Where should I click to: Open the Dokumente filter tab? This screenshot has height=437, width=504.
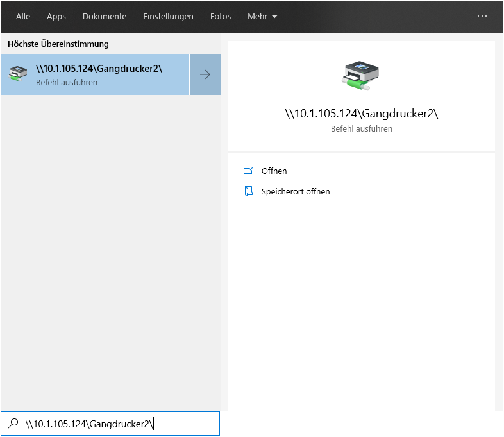pyautogui.click(x=105, y=17)
